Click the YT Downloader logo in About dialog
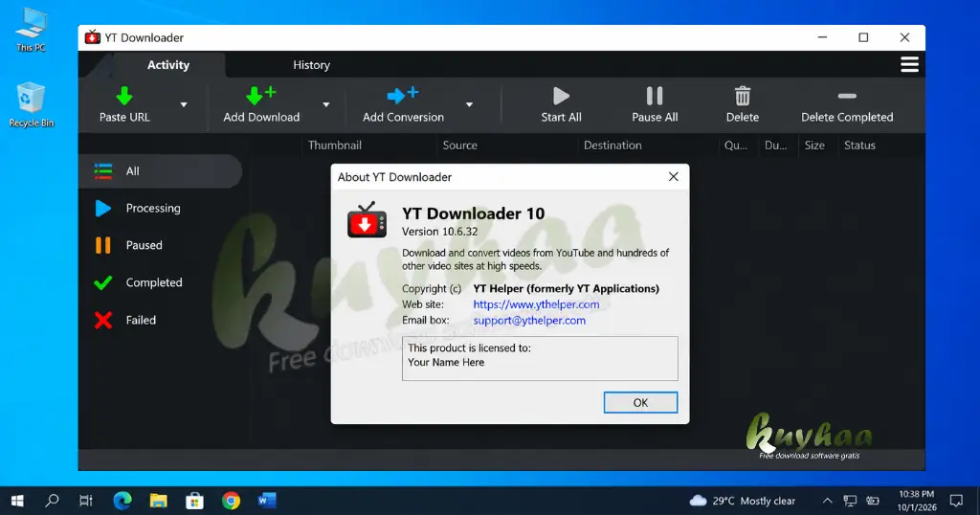 [367, 220]
